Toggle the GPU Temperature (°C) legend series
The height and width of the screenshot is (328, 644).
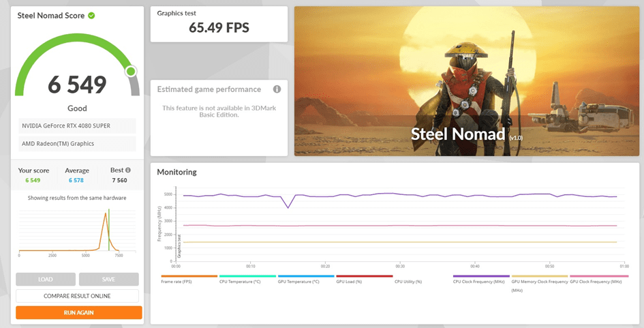click(x=305, y=279)
